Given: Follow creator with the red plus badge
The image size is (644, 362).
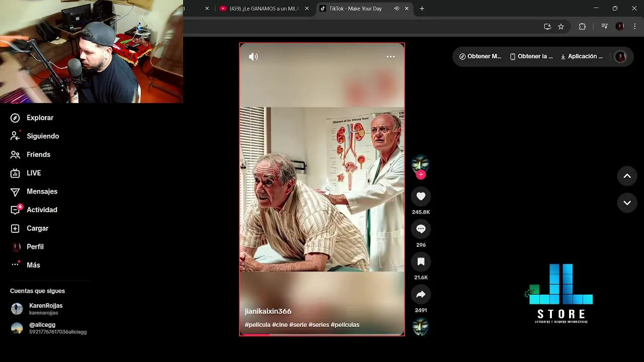Looking at the screenshot, I should (x=421, y=174).
